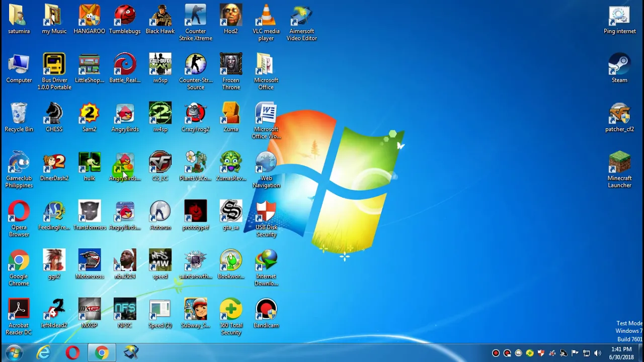The image size is (644, 362).
Task: Open the Hod2 desktop shortcut
Action: tap(231, 19)
